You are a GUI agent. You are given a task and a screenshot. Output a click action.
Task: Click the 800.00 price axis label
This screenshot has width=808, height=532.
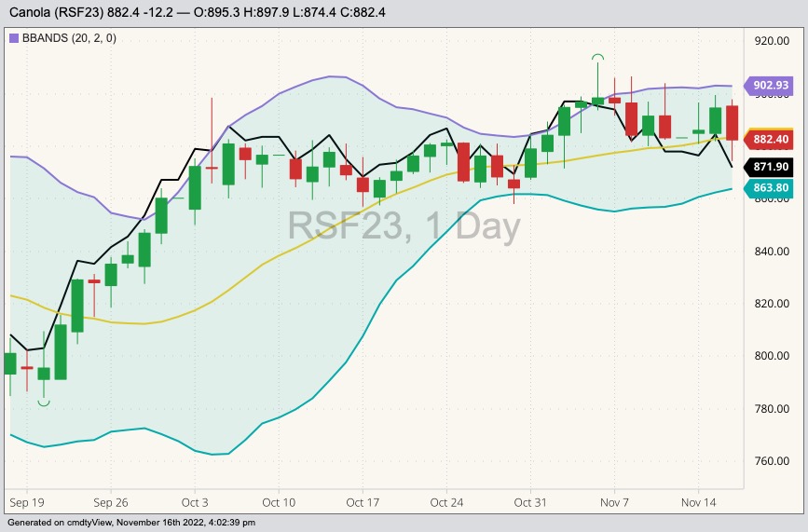pyautogui.click(x=771, y=356)
